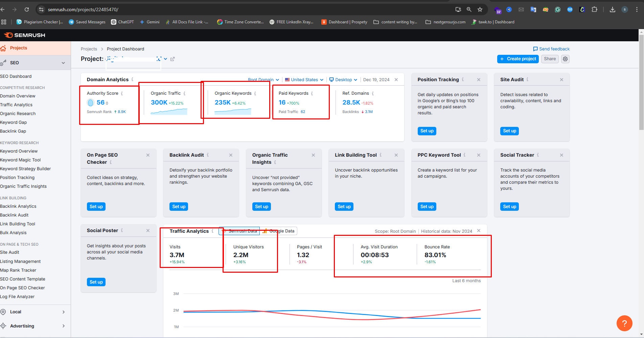Screen dimensions: 644x338
Task: Click Backlinks 3.1M value
Action: 369,112
